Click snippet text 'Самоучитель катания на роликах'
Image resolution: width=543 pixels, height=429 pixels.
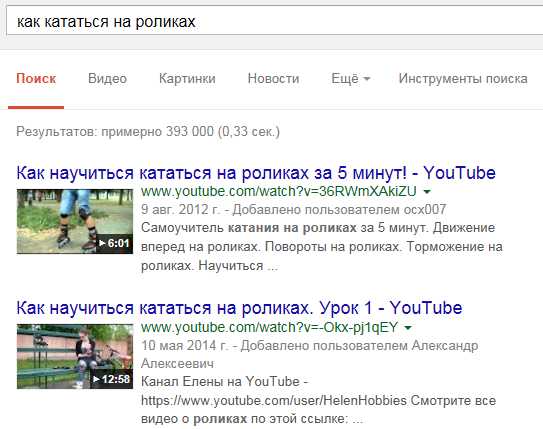[249, 228]
